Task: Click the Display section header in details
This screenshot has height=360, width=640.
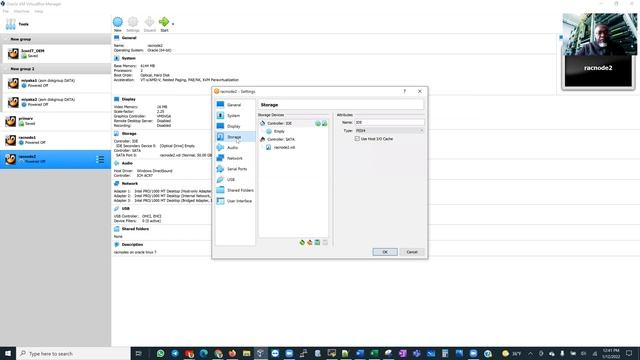Action: [129, 99]
